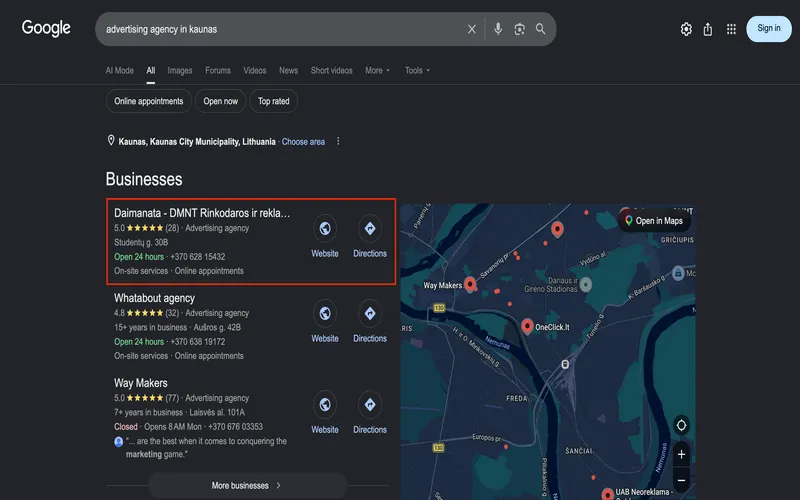Open the Short videos tab
The image size is (800, 500).
point(332,70)
